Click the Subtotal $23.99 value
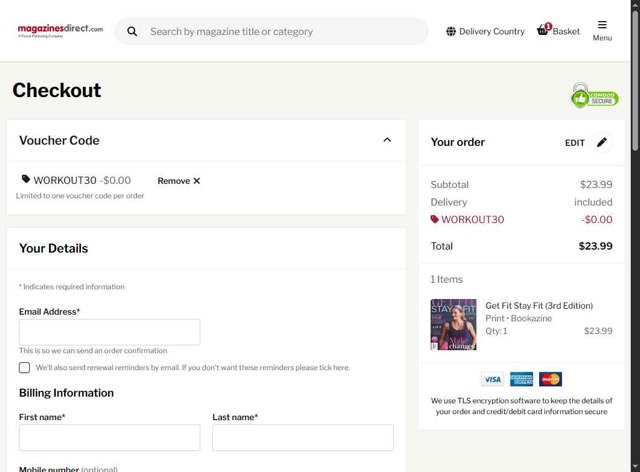The height and width of the screenshot is (472, 640). 596,185
